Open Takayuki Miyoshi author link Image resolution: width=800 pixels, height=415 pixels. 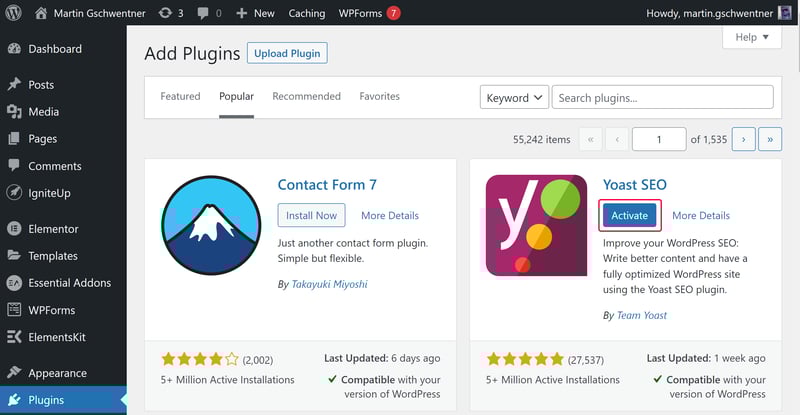[x=329, y=284]
